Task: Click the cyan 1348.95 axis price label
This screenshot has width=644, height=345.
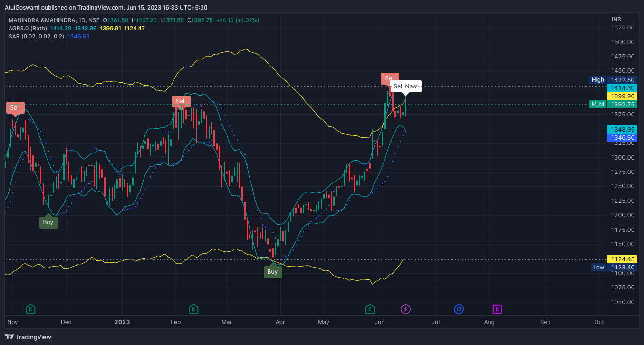Action: pos(623,129)
